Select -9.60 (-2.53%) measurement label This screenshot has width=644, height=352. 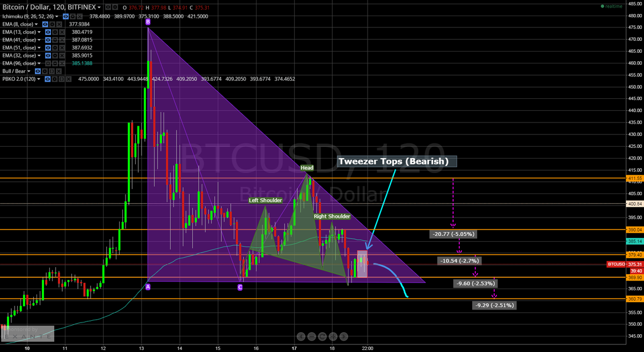(x=475, y=283)
